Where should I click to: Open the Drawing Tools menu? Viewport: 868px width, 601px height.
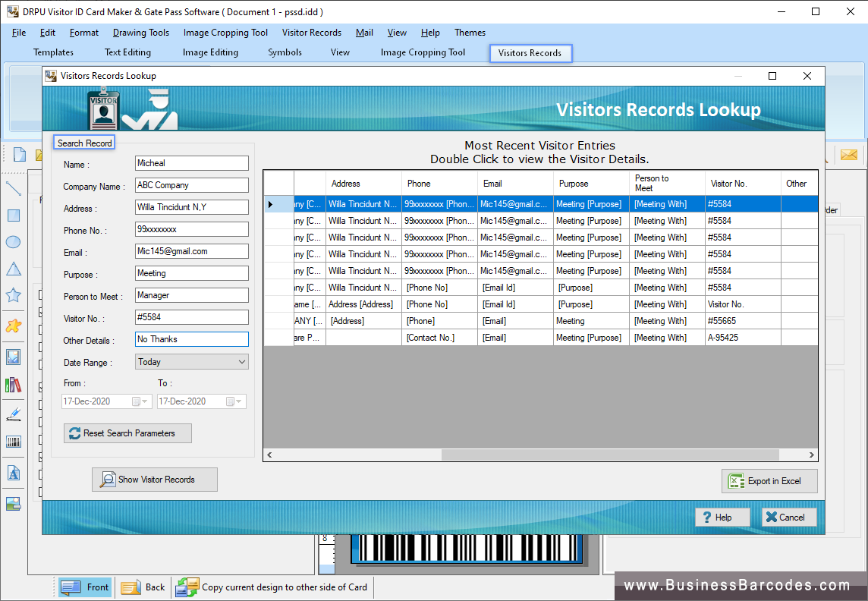pos(140,33)
